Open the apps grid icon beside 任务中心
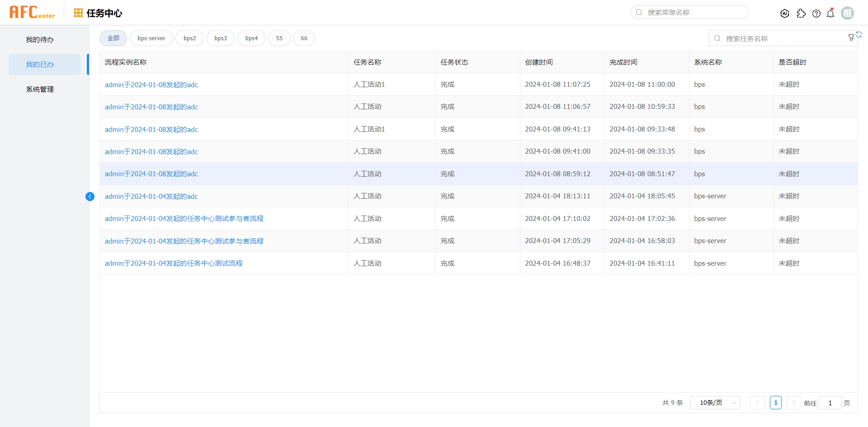This screenshot has height=427, width=868. click(78, 13)
